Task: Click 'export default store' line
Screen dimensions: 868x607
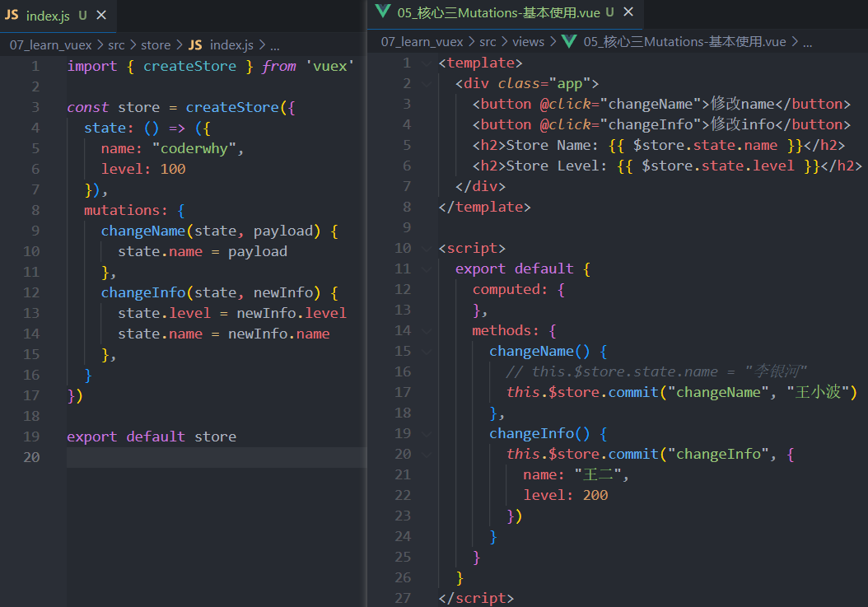Action: pos(152,437)
